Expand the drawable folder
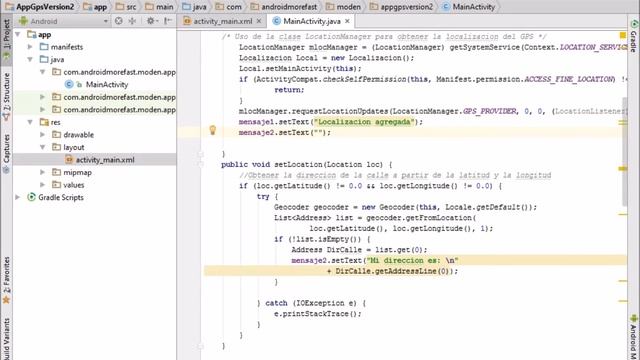The height and width of the screenshot is (360, 640). click(x=42, y=135)
